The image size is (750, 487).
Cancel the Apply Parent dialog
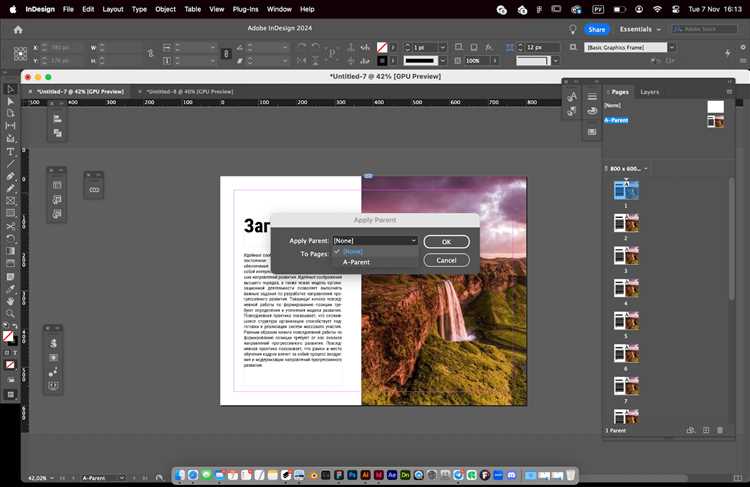click(x=446, y=260)
